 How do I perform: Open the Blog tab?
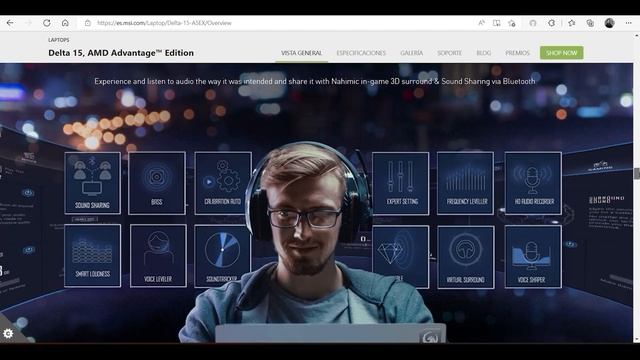pos(484,53)
